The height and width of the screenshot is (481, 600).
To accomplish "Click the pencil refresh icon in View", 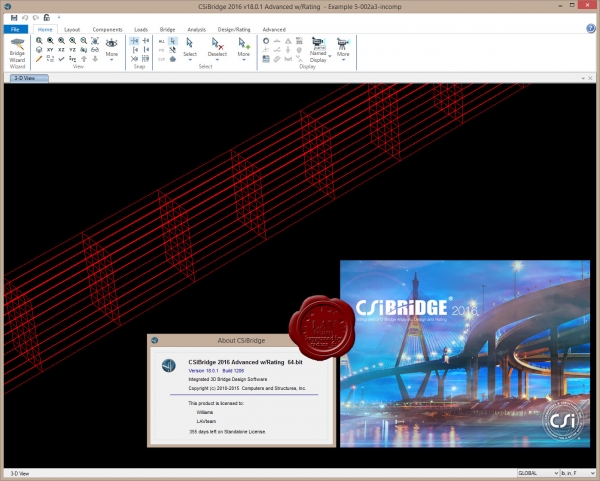I will tap(39, 59).
